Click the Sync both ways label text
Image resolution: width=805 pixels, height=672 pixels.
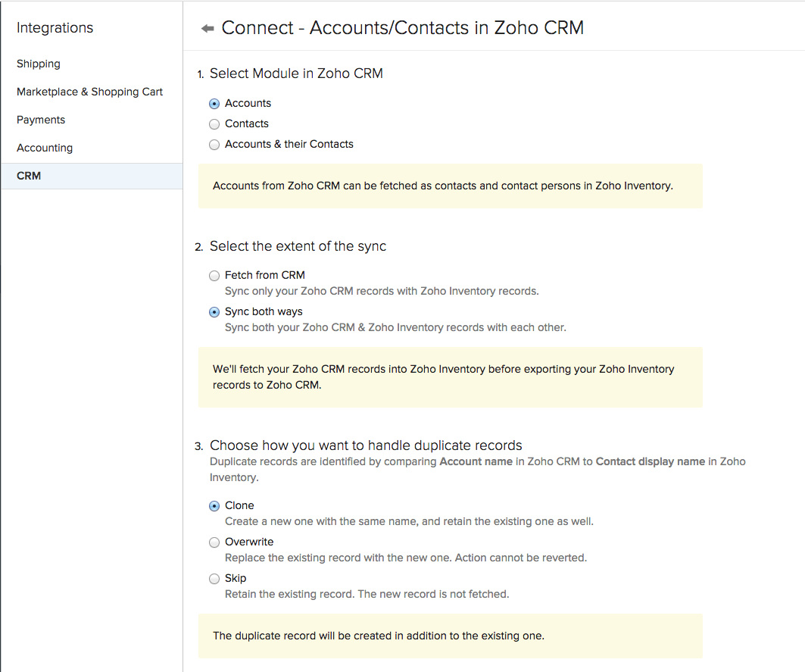(x=263, y=311)
